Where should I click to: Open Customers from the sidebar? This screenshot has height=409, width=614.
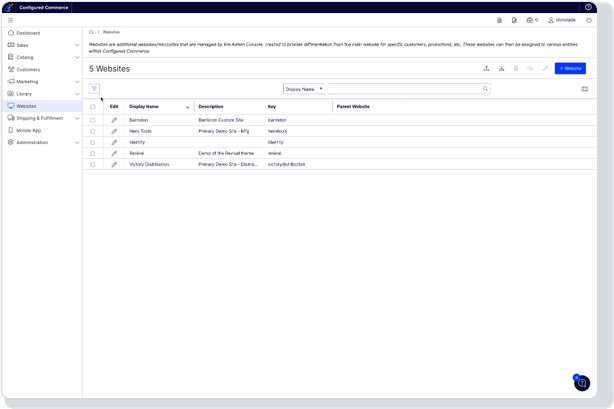click(x=28, y=69)
